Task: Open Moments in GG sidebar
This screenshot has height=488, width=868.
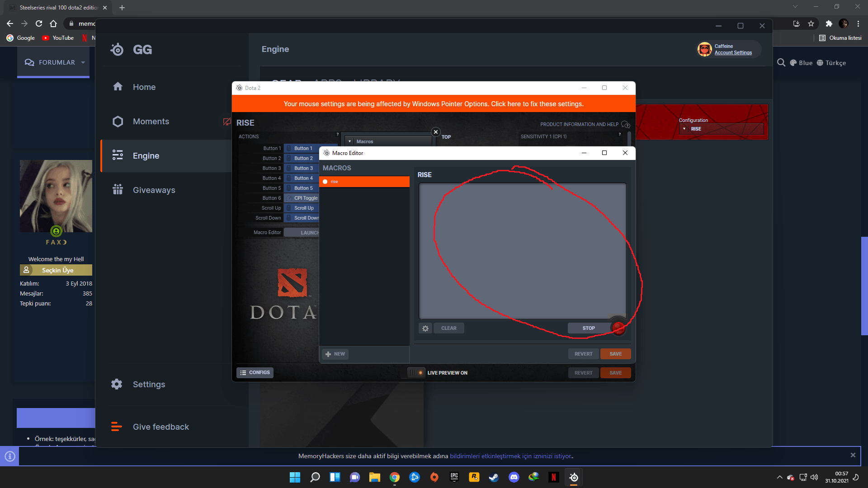Action: coord(151,122)
